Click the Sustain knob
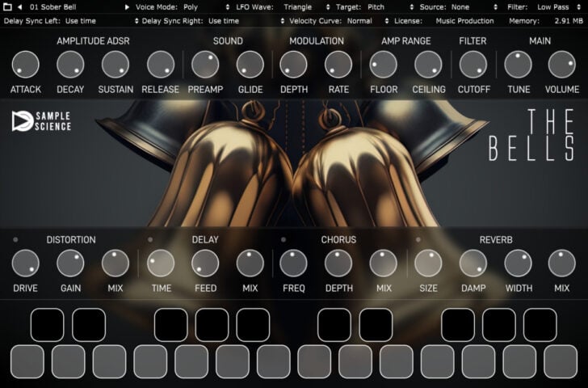The image size is (588, 388). coord(115,65)
